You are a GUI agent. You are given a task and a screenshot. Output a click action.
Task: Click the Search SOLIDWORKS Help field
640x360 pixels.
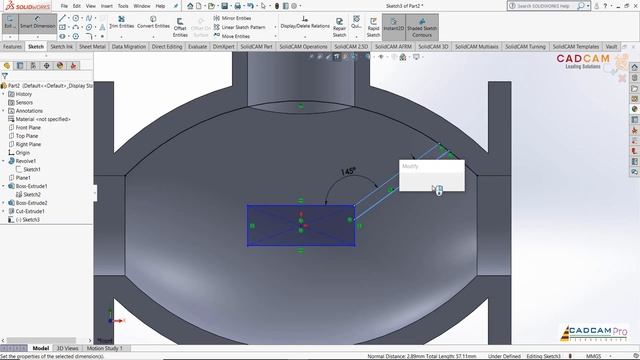click(543, 6)
